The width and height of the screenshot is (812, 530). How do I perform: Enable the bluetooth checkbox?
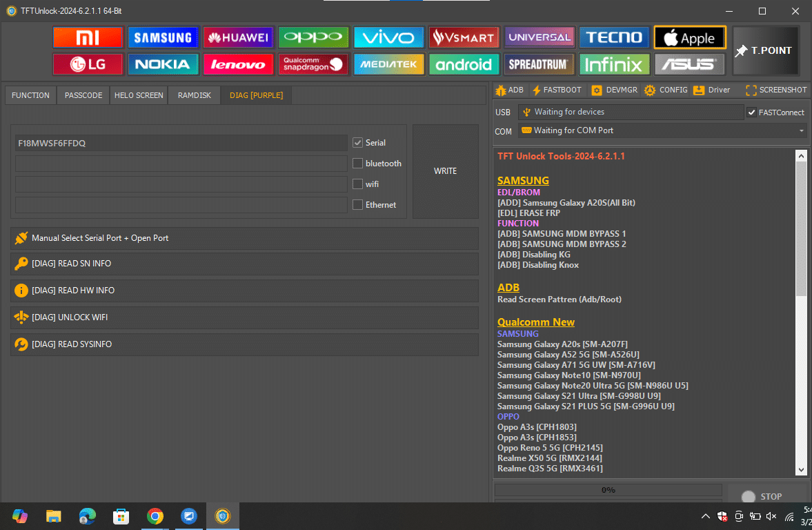click(357, 164)
